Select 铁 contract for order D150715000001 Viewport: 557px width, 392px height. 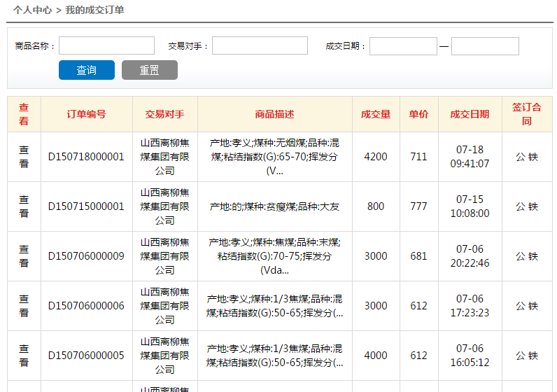pos(533,206)
